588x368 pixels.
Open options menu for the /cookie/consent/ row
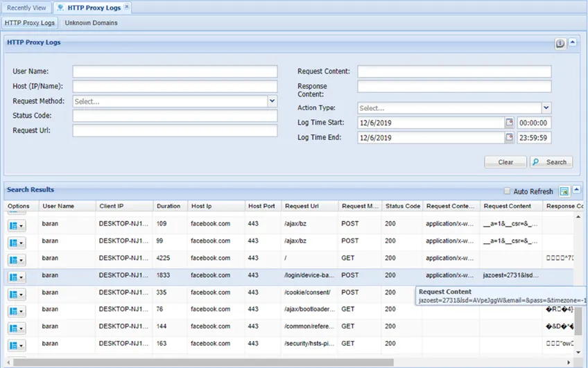pos(16,295)
